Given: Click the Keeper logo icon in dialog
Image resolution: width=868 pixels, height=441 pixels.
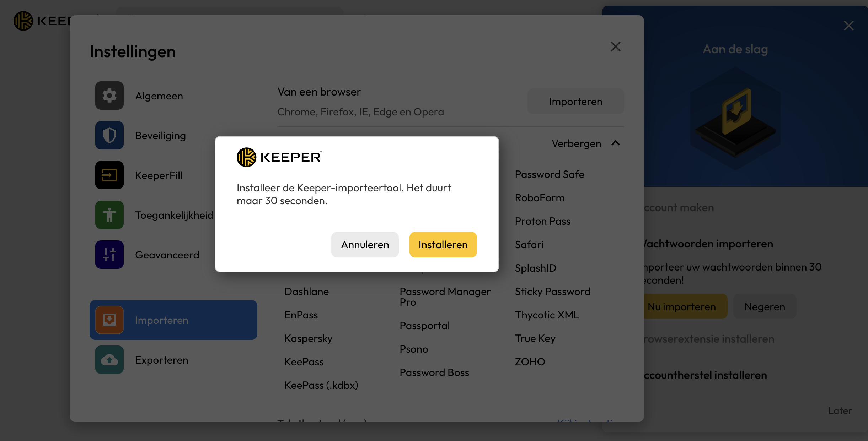Looking at the screenshot, I should pos(246,156).
